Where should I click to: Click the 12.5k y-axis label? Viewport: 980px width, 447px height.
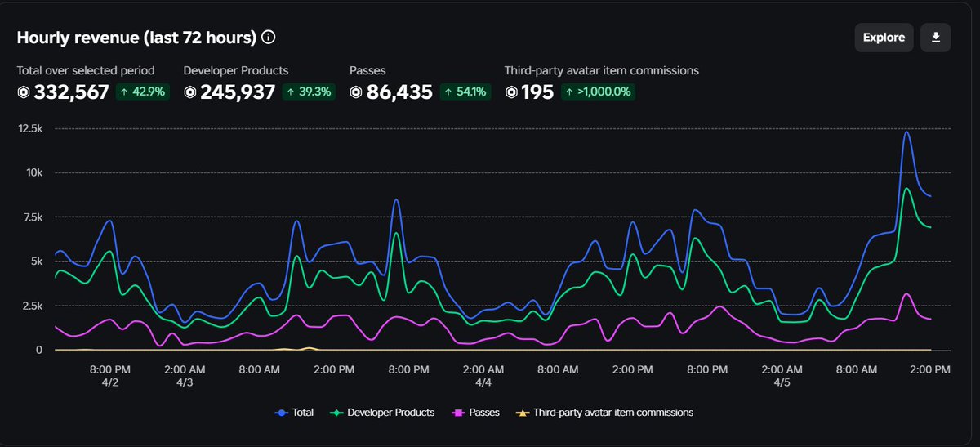click(29, 128)
